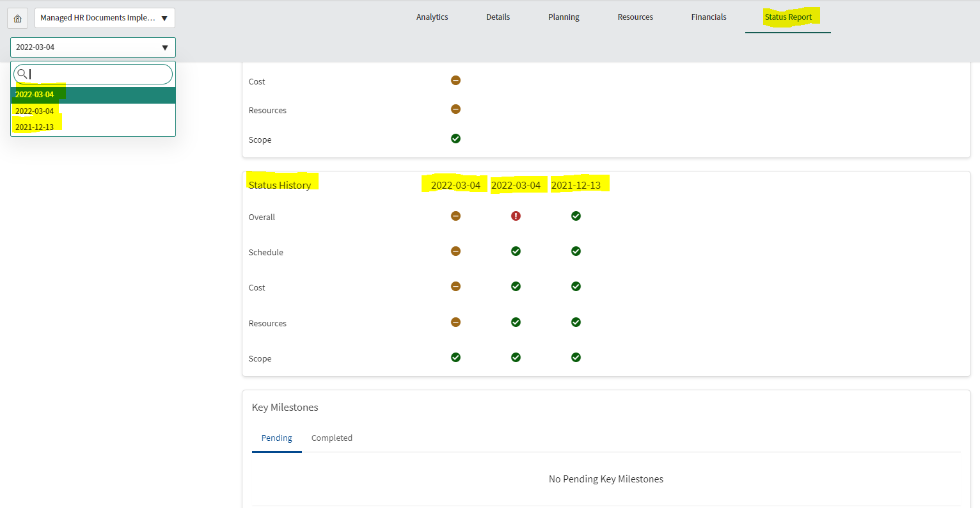Click the 2021-12-13 Status History column header
Image resolution: width=980 pixels, height=508 pixels.
576,186
